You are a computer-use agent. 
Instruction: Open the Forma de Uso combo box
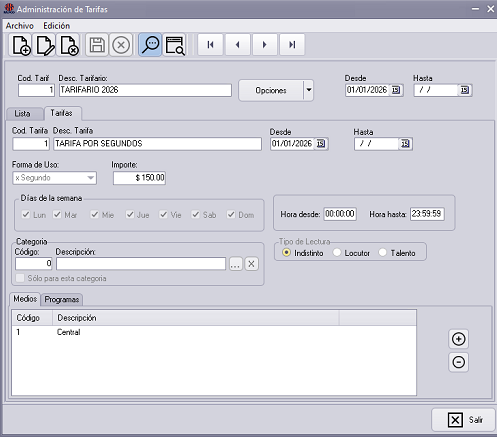tap(55, 178)
